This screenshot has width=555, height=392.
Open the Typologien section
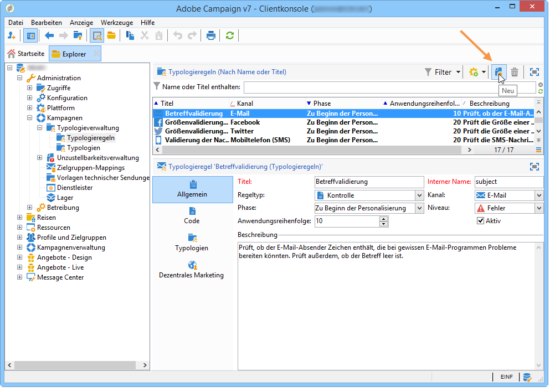click(x=192, y=243)
